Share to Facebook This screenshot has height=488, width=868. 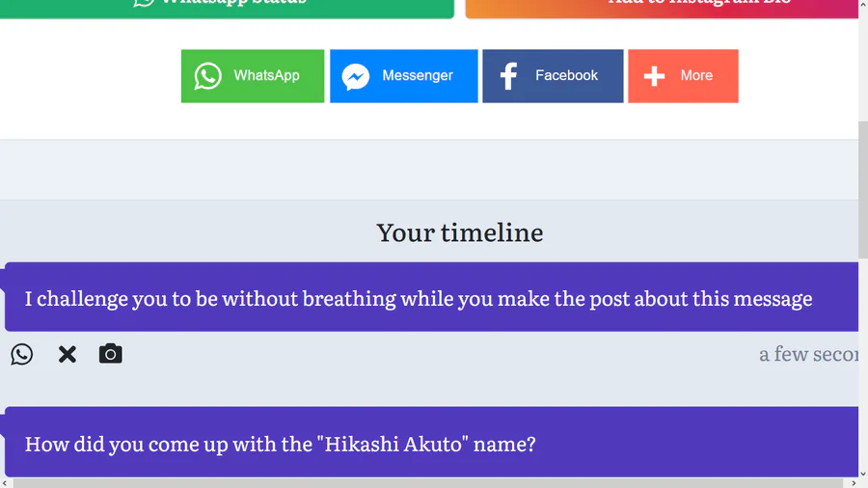click(553, 76)
